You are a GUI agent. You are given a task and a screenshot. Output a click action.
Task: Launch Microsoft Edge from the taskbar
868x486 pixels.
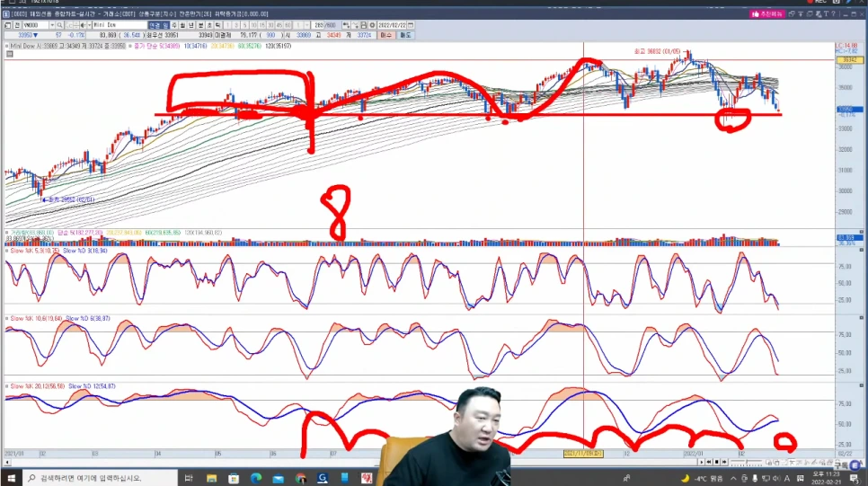(256, 478)
